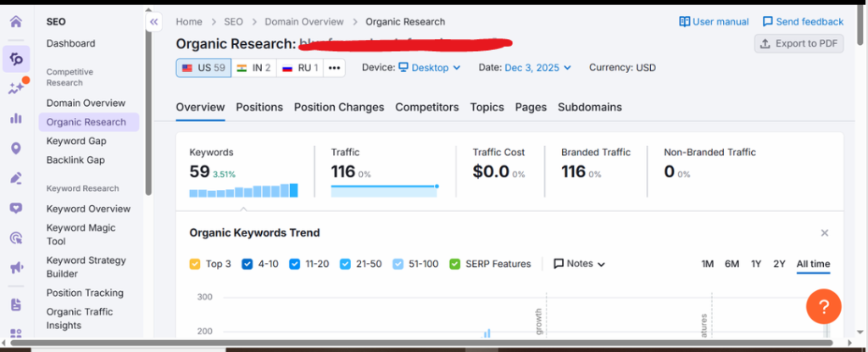The image size is (868, 352).
Task: Click the orange help question button
Action: point(824,306)
